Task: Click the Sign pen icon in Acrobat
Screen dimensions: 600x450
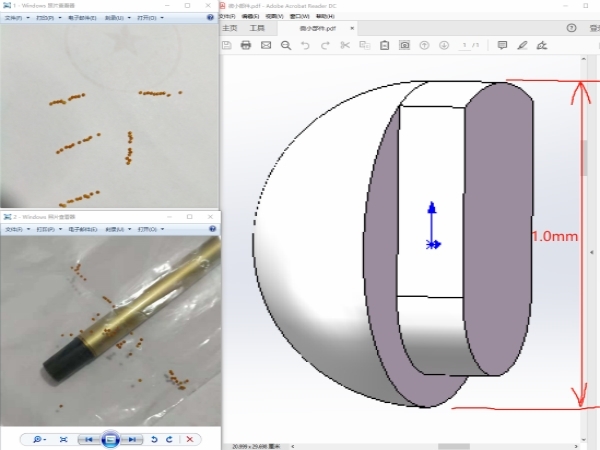Action: pyautogui.click(x=542, y=46)
